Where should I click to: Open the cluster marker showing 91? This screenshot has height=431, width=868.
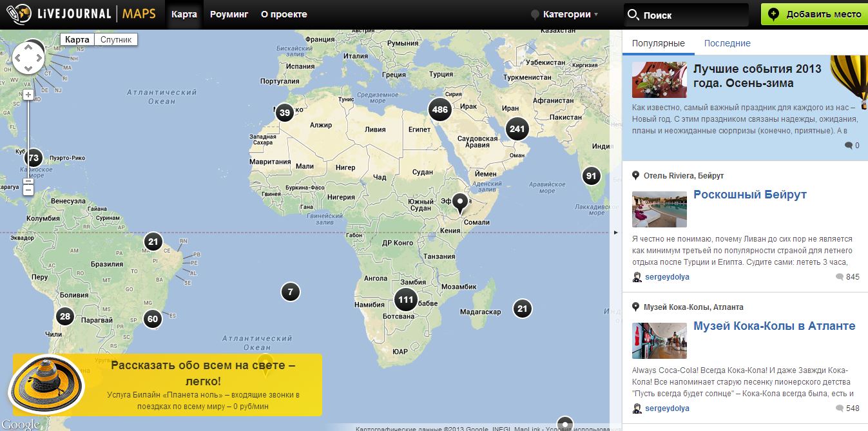coord(591,176)
